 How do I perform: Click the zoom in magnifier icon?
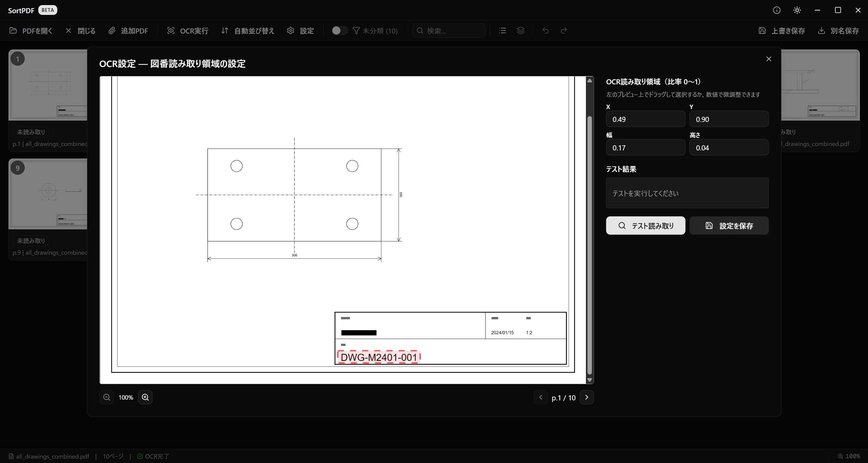tap(145, 397)
